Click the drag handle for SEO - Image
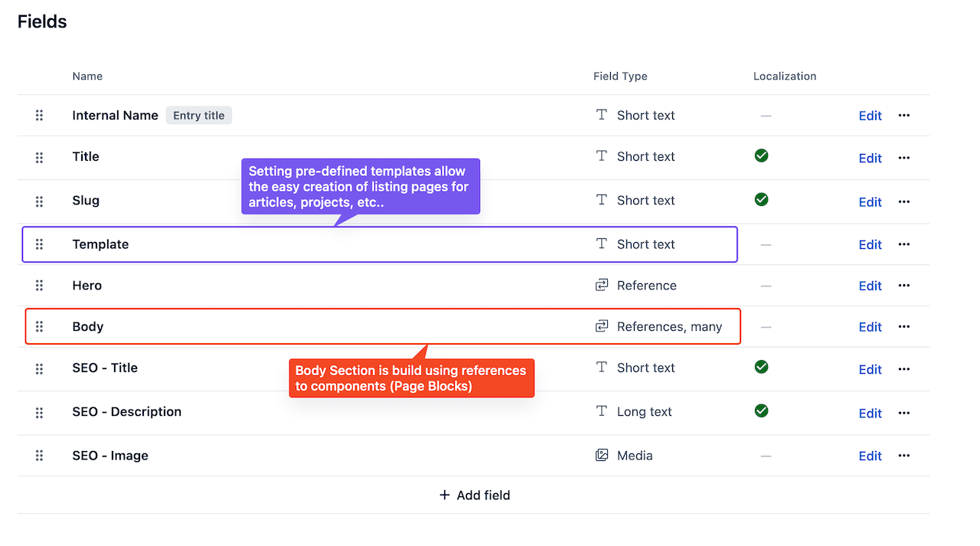 point(39,456)
